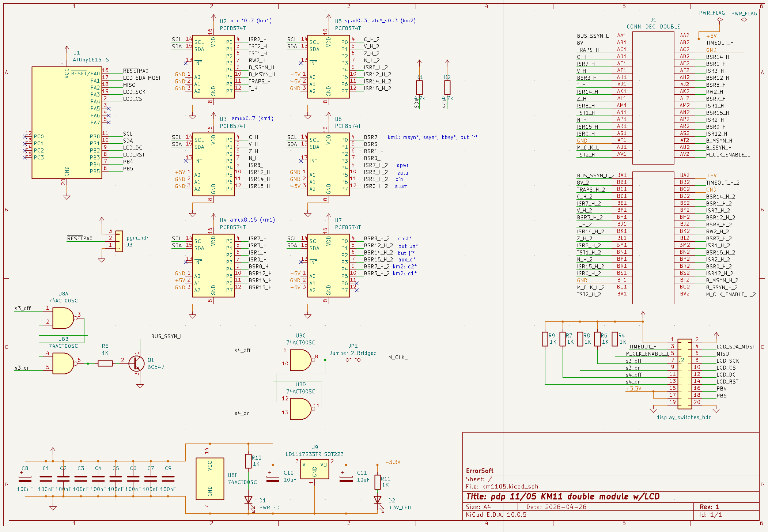Select the 'CONN-DEC-DOUBLE' value label
Image resolution: width=768 pixels, height=532 pixels.
653,27
